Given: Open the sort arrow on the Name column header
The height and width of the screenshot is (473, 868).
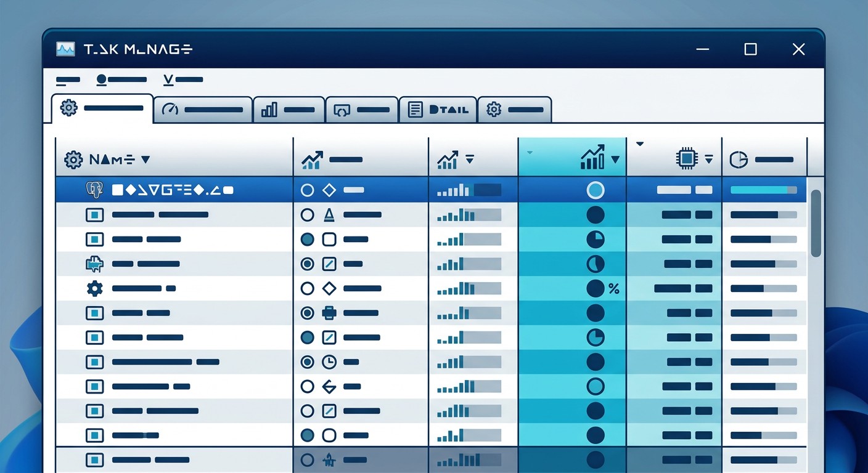Looking at the screenshot, I should click(x=145, y=160).
